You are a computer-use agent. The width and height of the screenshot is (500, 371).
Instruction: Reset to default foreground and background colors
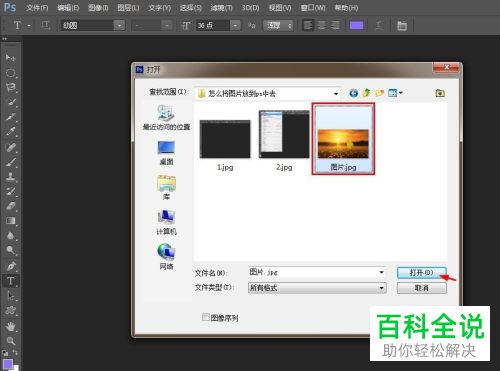click(5, 353)
